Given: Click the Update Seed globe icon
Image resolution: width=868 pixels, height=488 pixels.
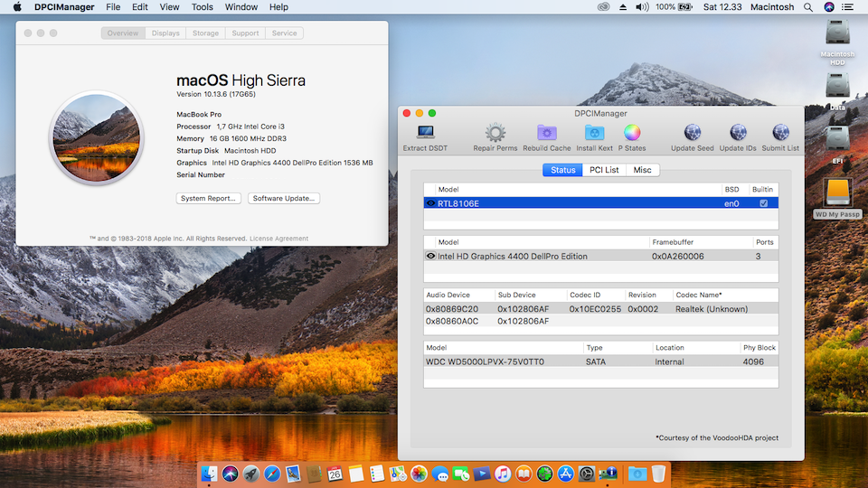Looking at the screenshot, I should pyautogui.click(x=693, y=134).
